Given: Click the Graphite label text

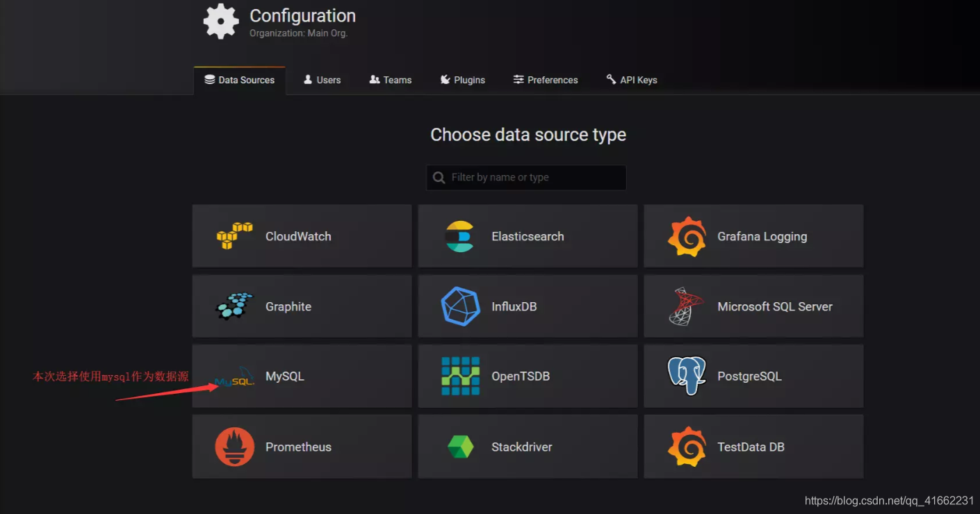Looking at the screenshot, I should point(288,306).
